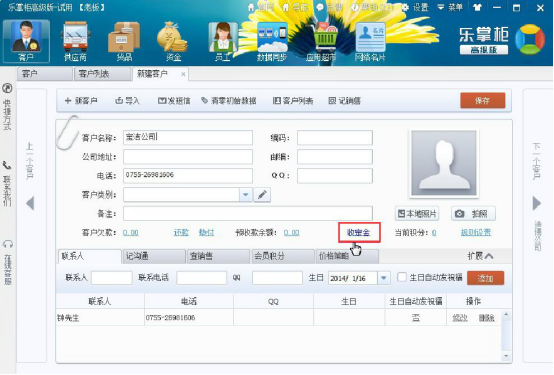This screenshot has height=375, width=554.
Task: Go to next customer with right arrow
Action: 537,203
